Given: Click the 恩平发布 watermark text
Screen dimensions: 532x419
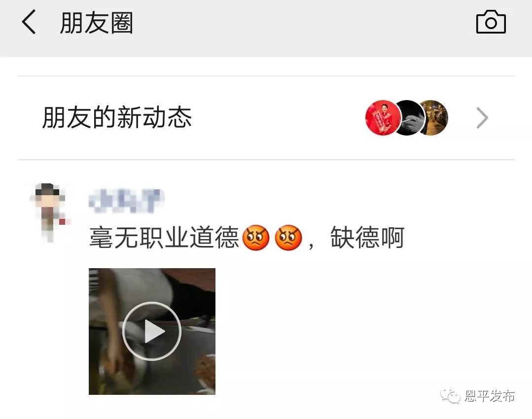Looking at the screenshot, I should click(490, 396).
